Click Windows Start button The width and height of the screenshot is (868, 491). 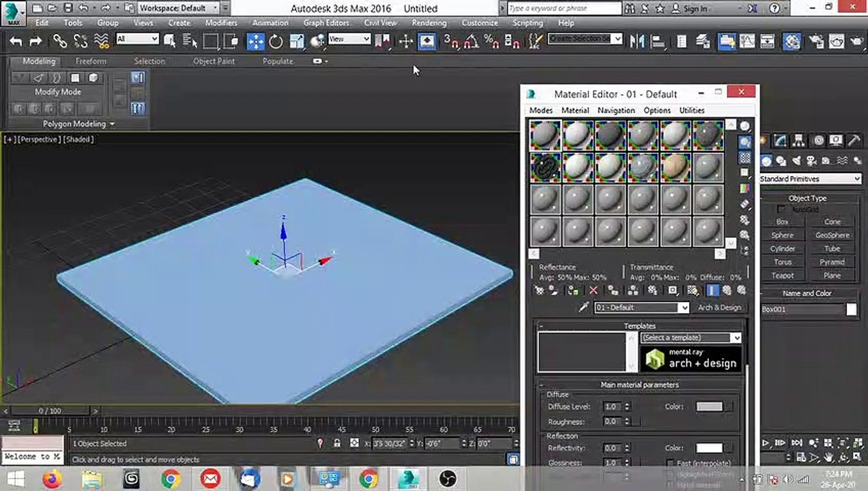pos(15,479)
